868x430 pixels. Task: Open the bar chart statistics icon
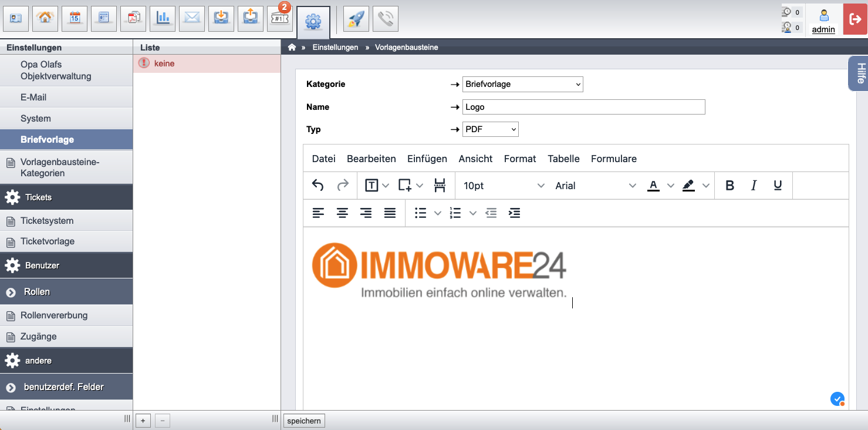pyautogui.click(x=163, y=19)
